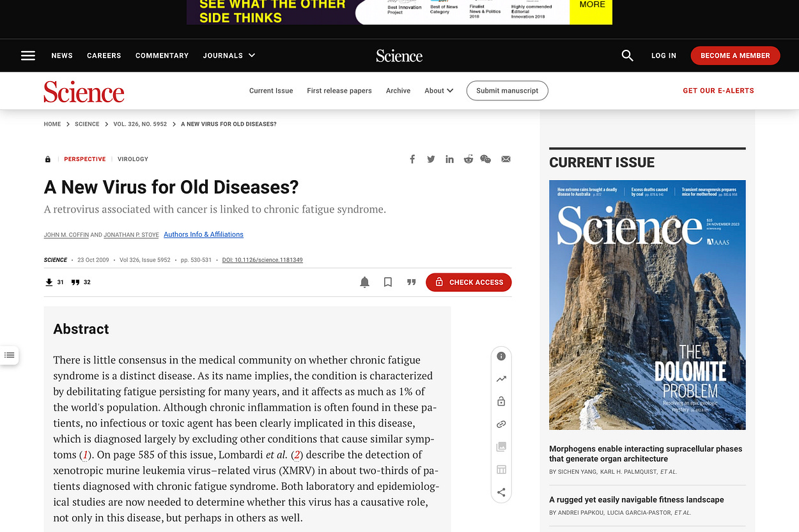The image size is (799, 532).
Task: Open the metrics trend icon in side toolbar
Action: click(x=501, y=379)
